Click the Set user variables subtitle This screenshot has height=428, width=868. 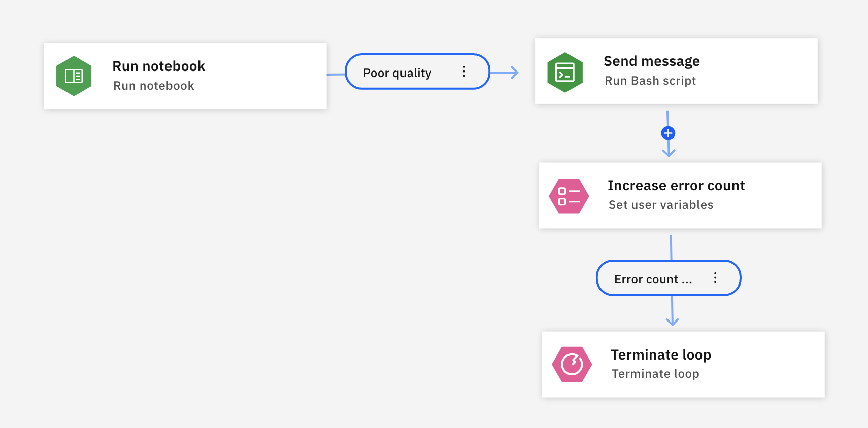point(661,205)
